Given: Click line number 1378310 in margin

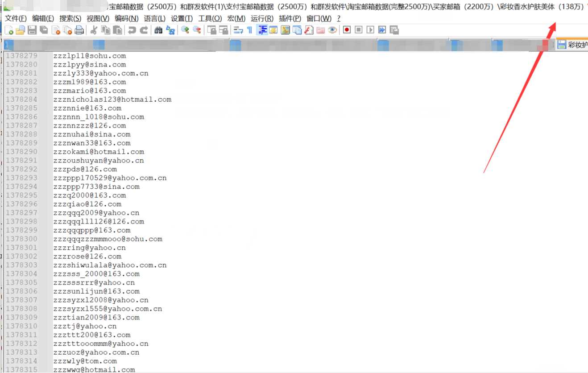Looking at the screenshot, I should point(22,326).
